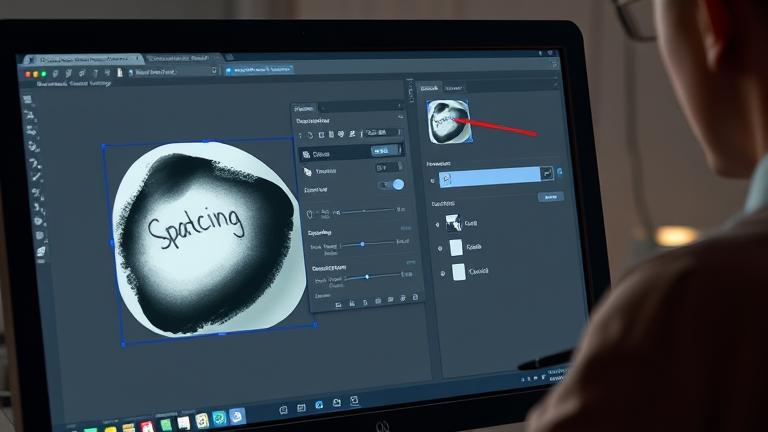Screen dimensions: 768x432
Task: Open the blue highlighted tab in the toolbar row
Action: pos(259,70)
